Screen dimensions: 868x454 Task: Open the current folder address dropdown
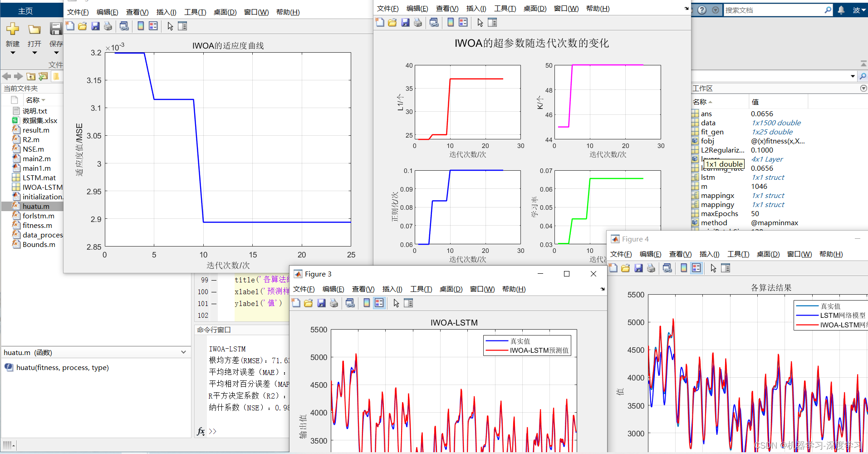click(853, 76)
